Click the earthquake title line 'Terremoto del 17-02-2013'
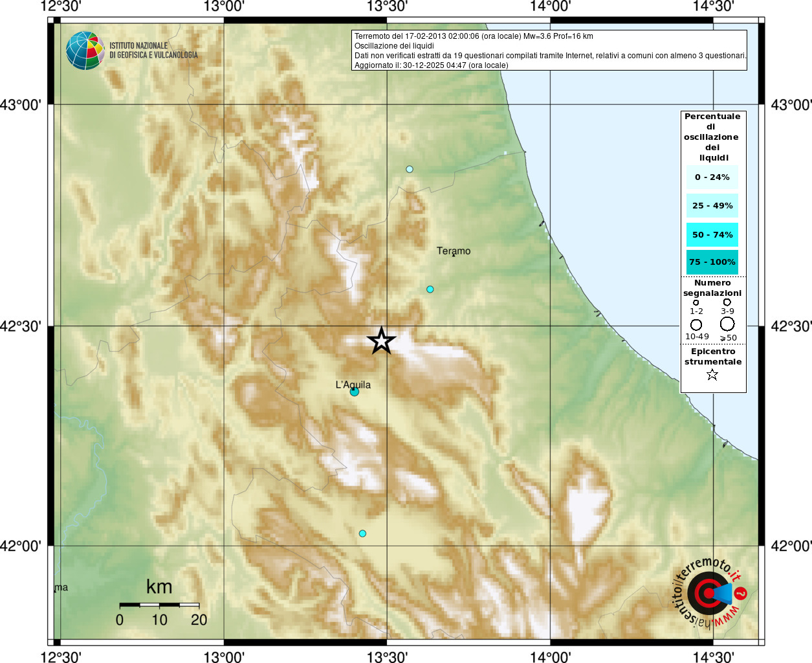The height and width of the screenshot is (663, 812). (x=474, y=36)
